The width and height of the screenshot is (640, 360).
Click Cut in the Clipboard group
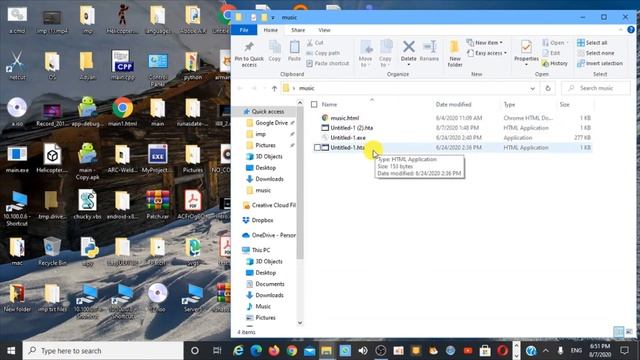[x=315, y=42]
